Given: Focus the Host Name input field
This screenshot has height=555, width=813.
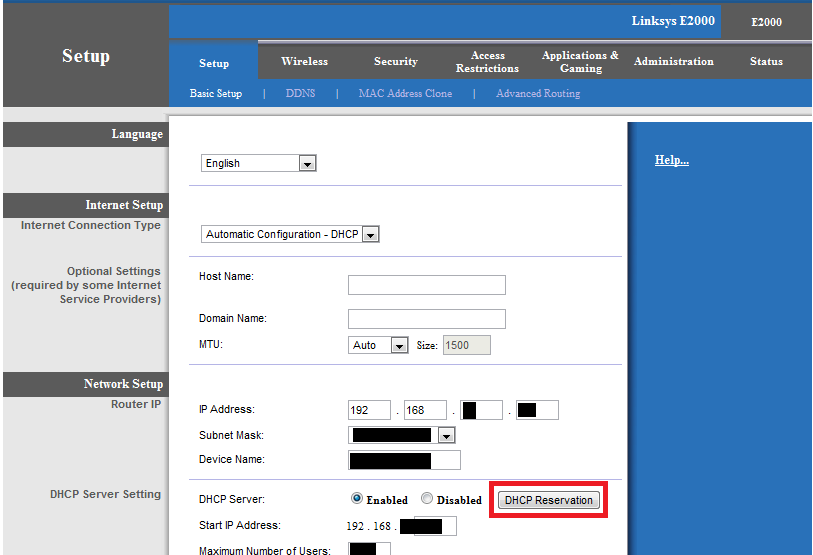Looking at the screenshot, I should click(427, 285).
